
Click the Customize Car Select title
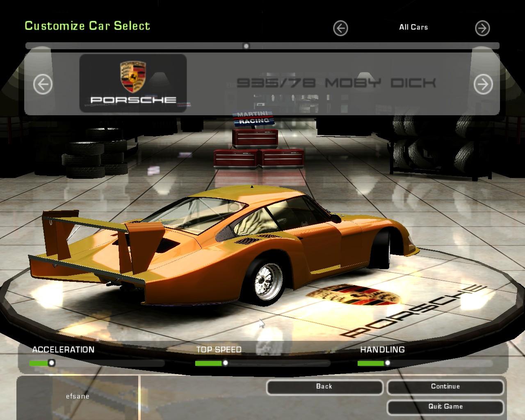point(87,26)
